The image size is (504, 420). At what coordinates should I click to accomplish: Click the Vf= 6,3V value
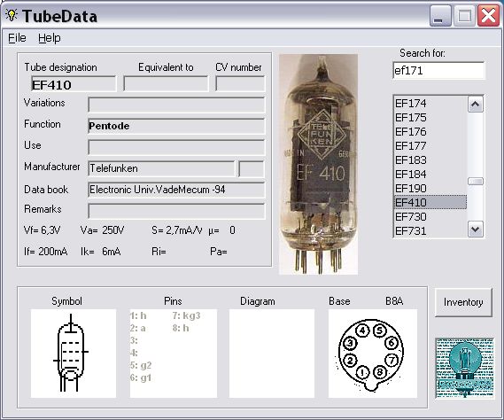[42, 230]
